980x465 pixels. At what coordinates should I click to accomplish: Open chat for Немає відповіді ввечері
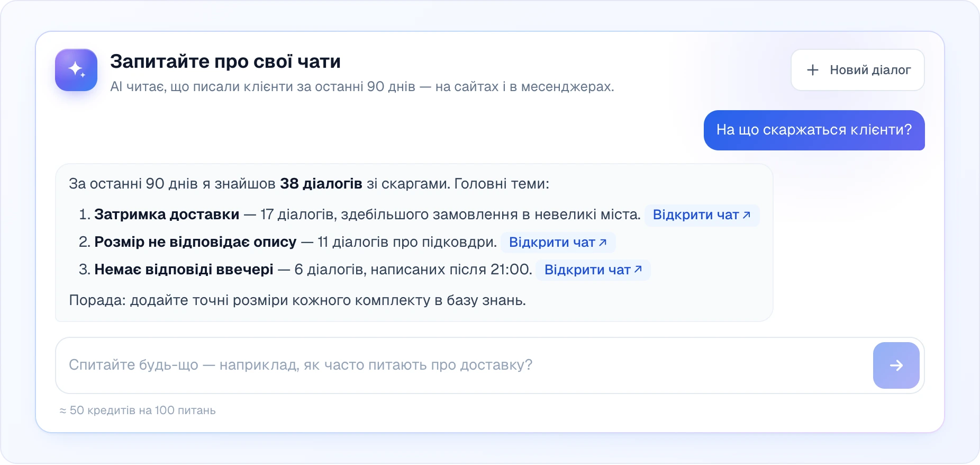[x=593, y=270]
